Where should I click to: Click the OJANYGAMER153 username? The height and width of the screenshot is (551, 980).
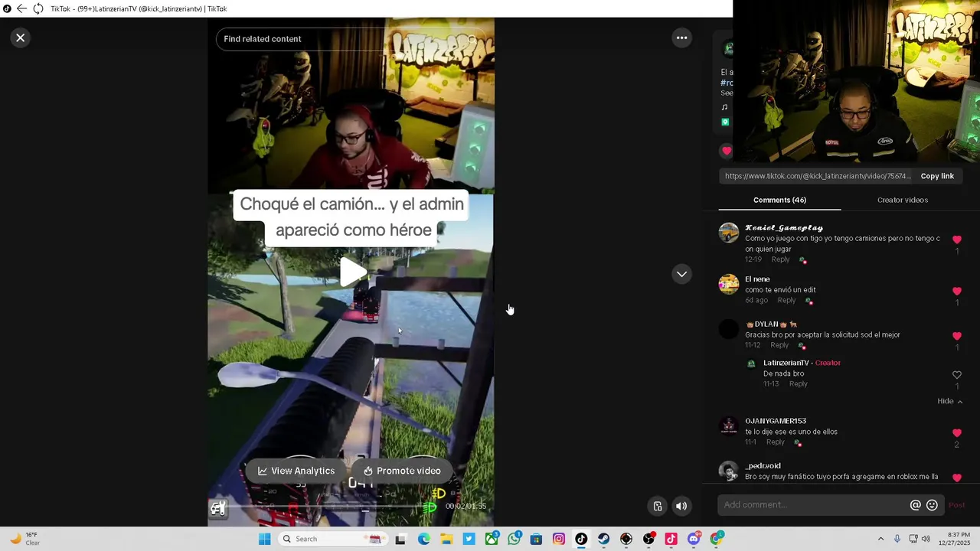[x=776, y=421]
